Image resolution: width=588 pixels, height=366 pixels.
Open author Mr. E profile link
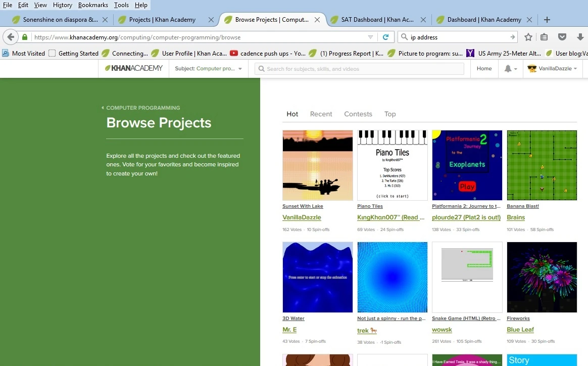[289, 330]
